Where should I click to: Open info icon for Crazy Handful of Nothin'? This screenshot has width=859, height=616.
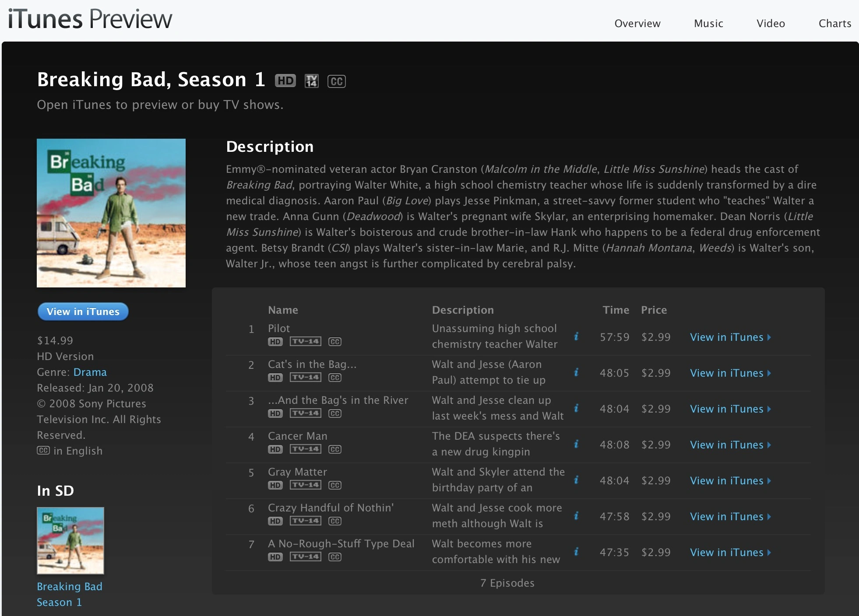coord(577,516)
